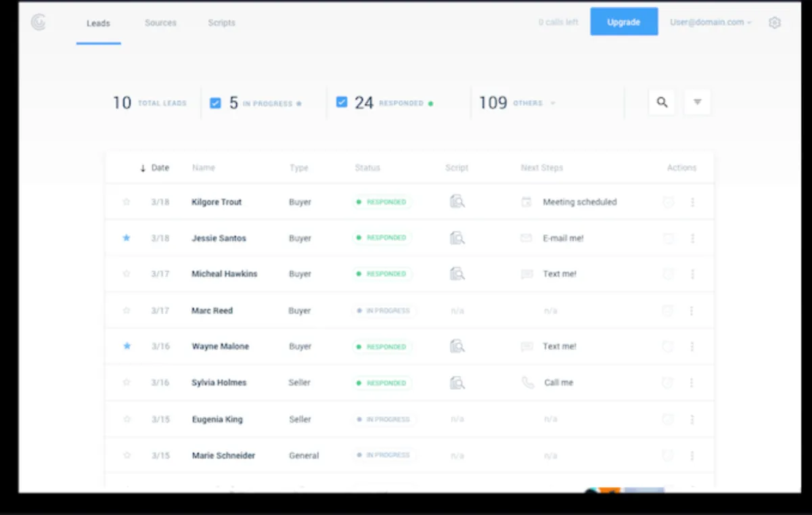Switch to the Scripts tab
This screenshot has height=515, width=812.
[x=222, y=23]
